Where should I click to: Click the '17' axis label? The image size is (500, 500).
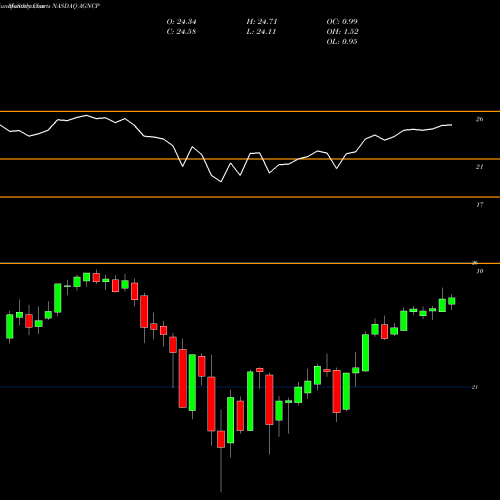click(x=479, y=205)
